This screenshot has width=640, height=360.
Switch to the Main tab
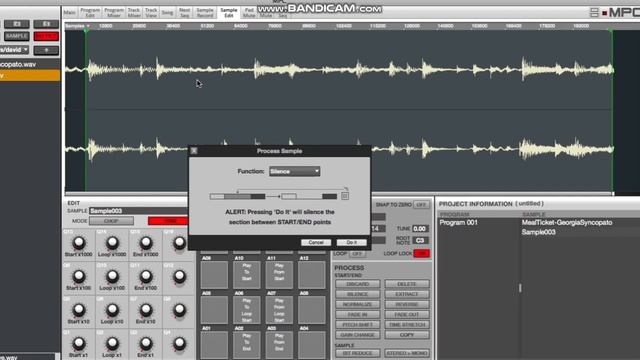click(69, 13)
